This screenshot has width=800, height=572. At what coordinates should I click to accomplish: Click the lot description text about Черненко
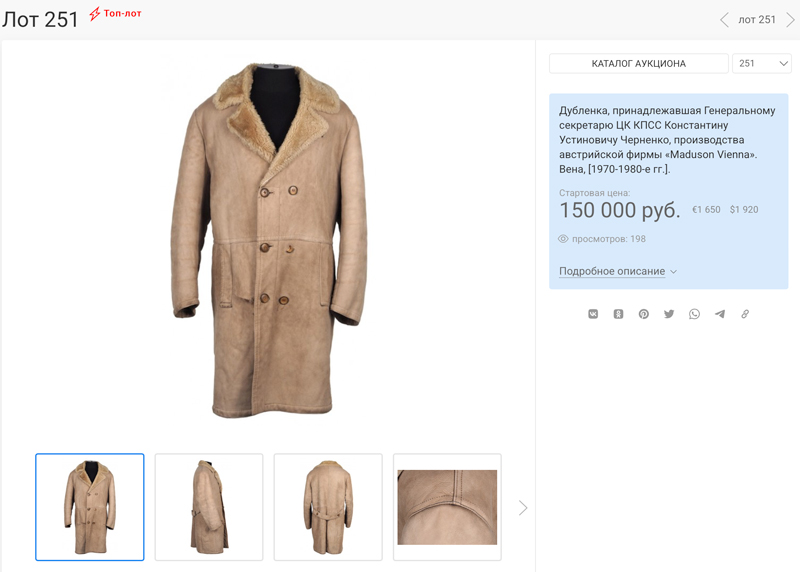(x=667, y=140)
